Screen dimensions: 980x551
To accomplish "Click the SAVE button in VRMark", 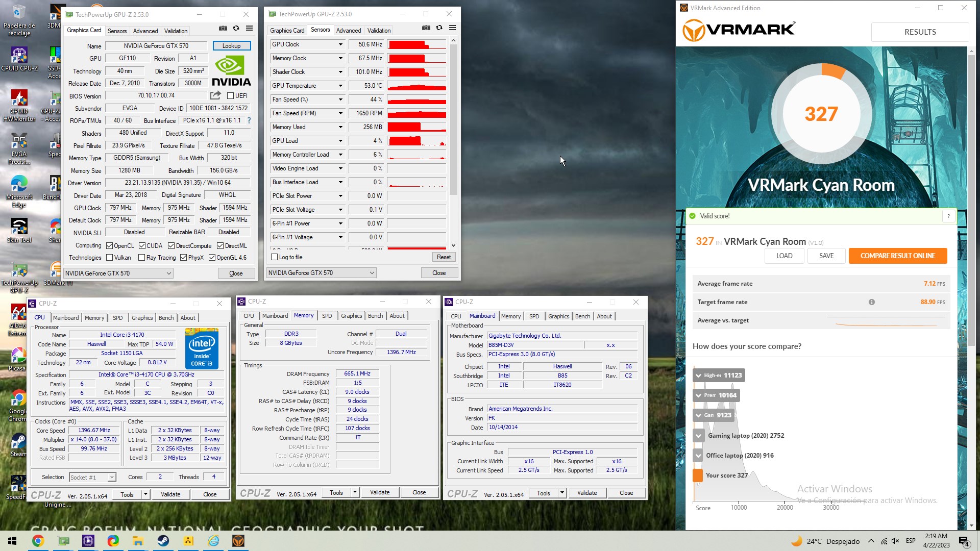I will 826,256.
